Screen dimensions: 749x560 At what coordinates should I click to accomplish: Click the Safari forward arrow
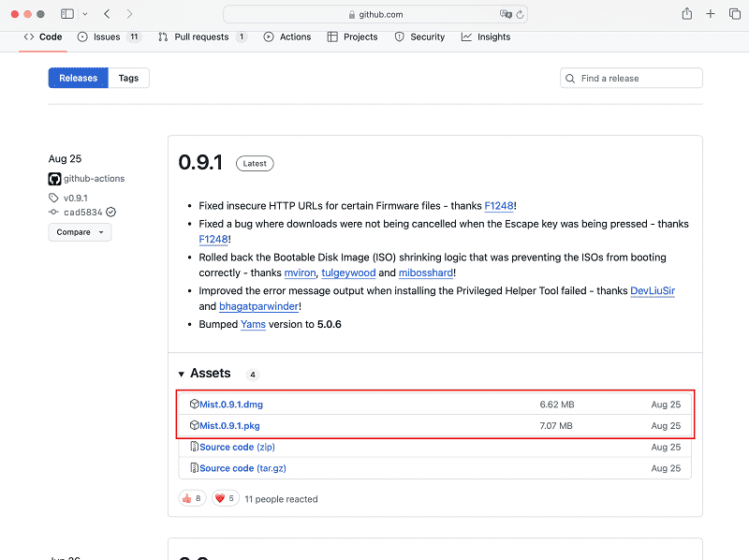click(x=129, y=14)
